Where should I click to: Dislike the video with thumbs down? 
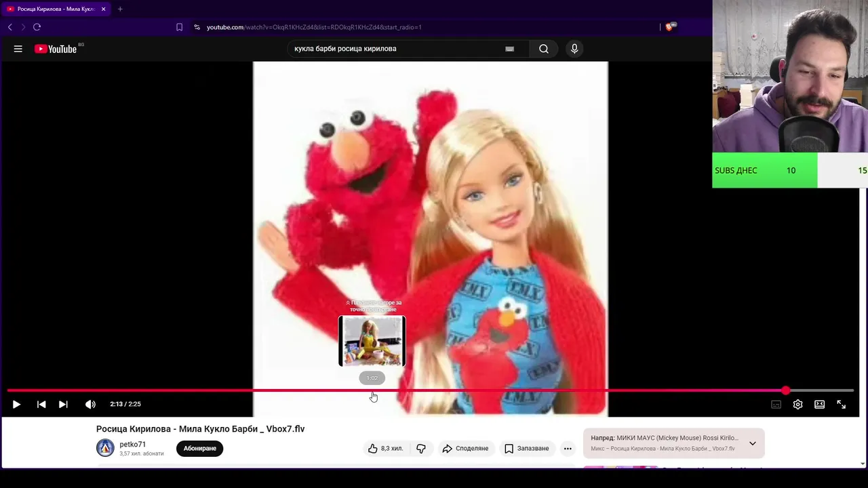click(421, 448)
